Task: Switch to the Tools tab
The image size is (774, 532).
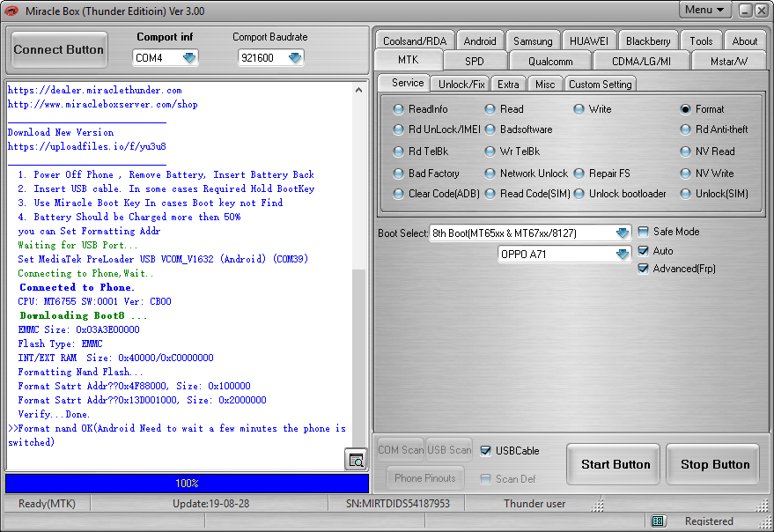Action: 701,41
